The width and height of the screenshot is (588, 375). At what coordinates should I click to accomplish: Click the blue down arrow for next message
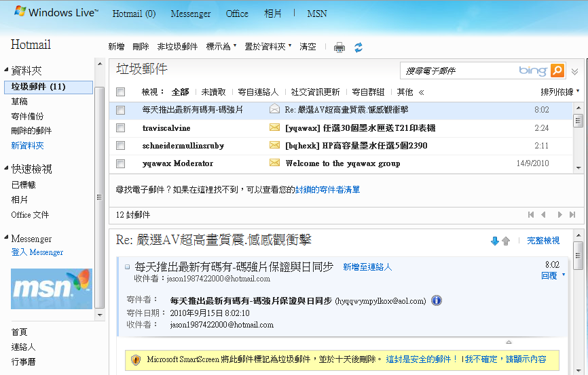point(494,241)
